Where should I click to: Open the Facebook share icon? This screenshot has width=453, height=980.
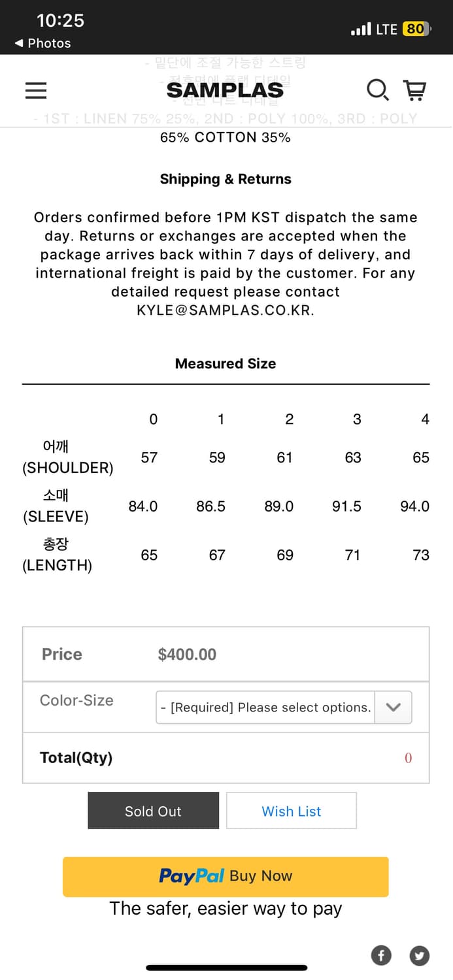[381, 956]
